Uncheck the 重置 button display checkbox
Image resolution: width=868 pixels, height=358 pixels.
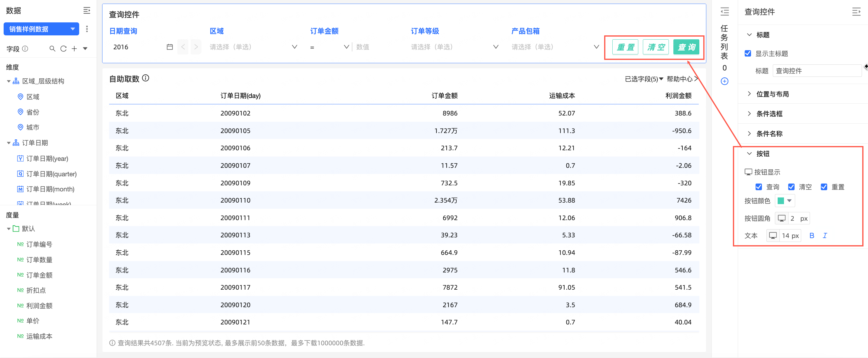824,187
